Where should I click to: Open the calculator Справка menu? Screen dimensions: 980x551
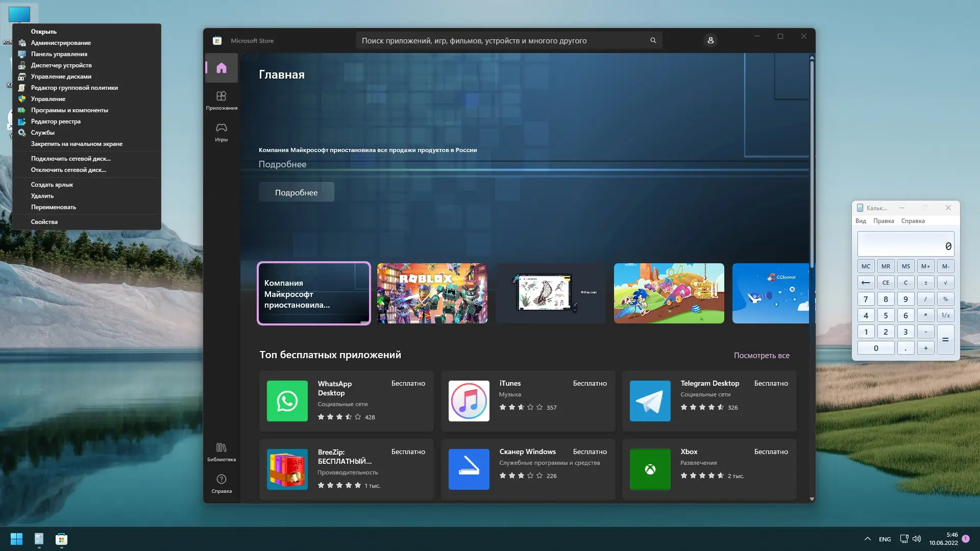pyautogui.click(x=913, y=221)
